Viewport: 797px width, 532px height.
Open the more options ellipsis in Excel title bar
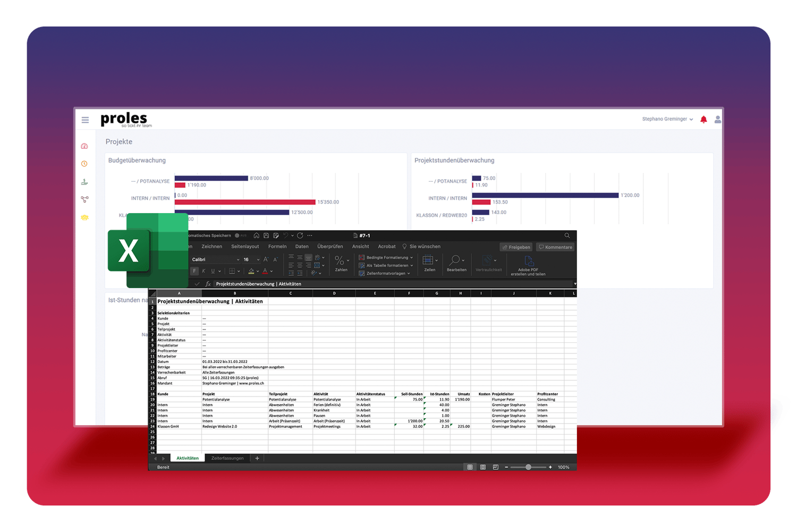310,235
